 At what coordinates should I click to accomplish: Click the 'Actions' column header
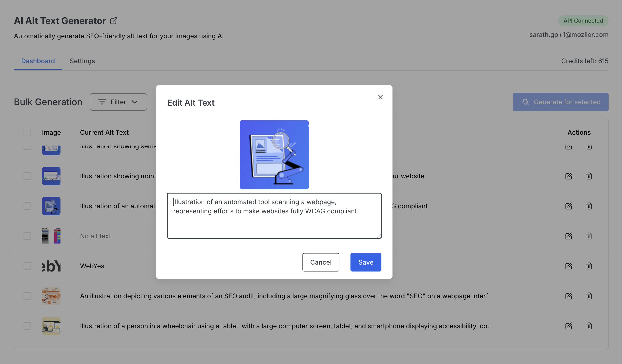(579, 132)
